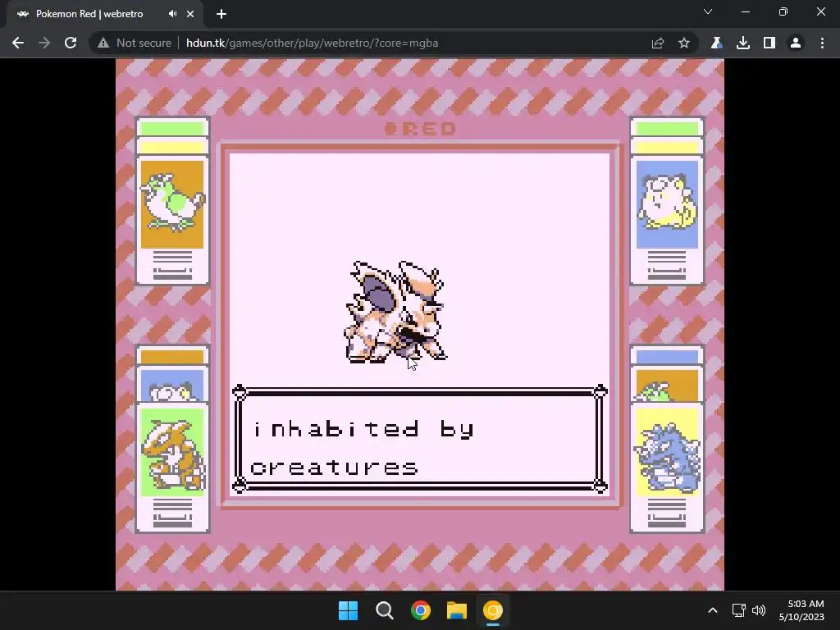
Task: Minimize the browser window
Action: point(746,11)
